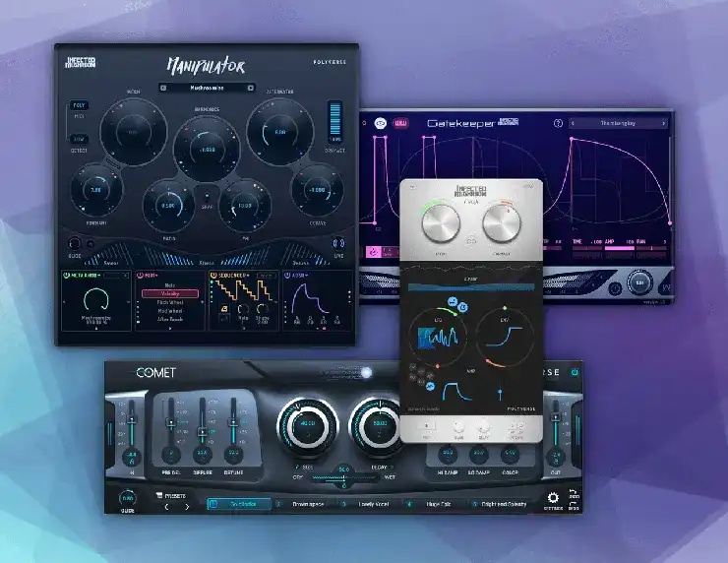Click the Manipulator Pitch knob

134,132
